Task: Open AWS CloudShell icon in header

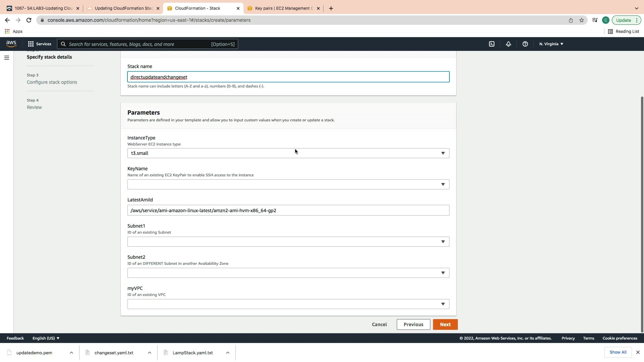Action: (x=492, y=44)
